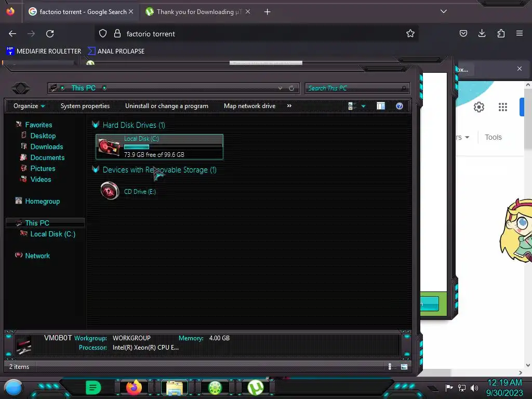Open the tracking protection shield icon
The image size is (532, 399).
(x=103, y=34)
